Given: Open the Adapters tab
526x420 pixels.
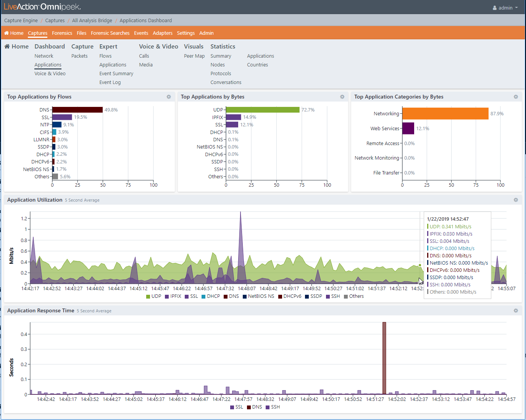Looking at the screenshot, I should pyautogui.click(x=163, y=33).
